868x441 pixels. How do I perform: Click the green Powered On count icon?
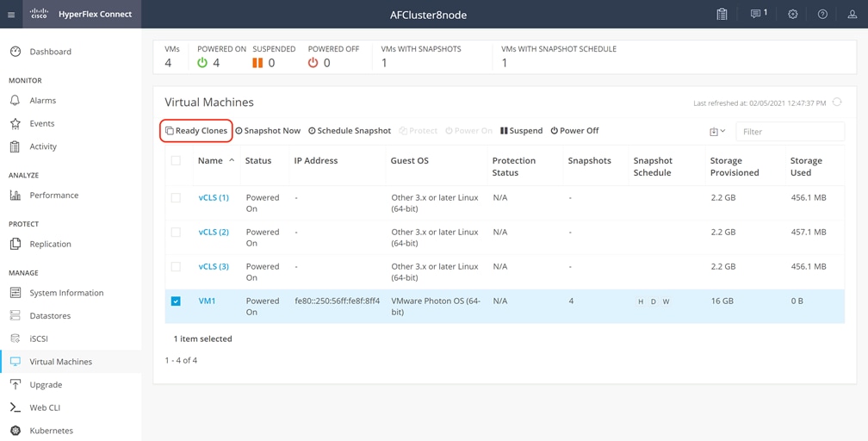click(202, 63)
